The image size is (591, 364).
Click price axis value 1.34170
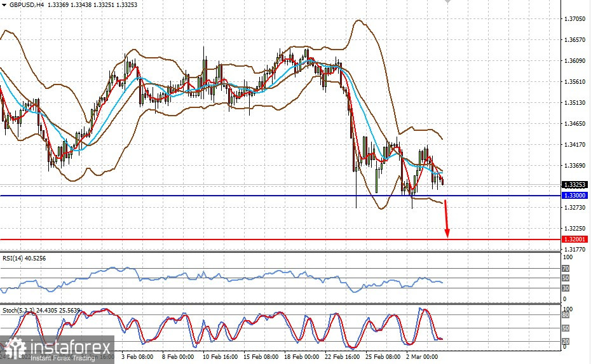click(574, 144)
